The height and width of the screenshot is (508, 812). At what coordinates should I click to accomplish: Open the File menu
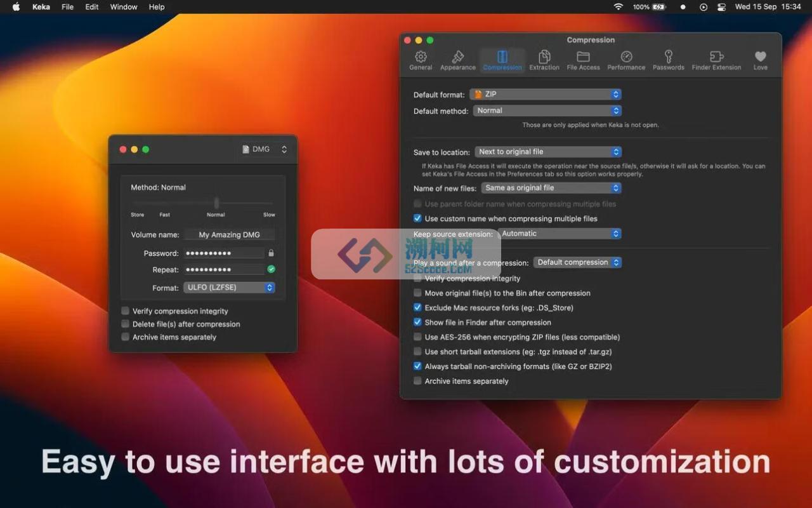tap(67, 7)
